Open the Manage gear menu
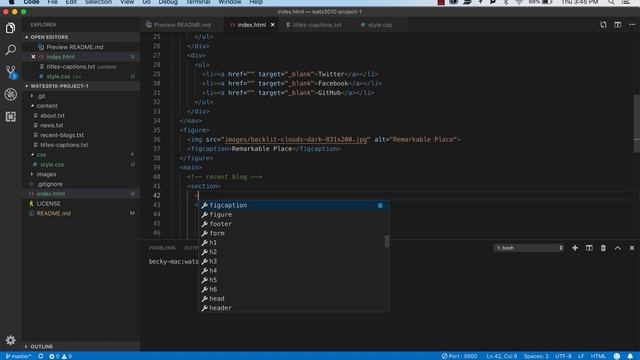 coord(11,340)
